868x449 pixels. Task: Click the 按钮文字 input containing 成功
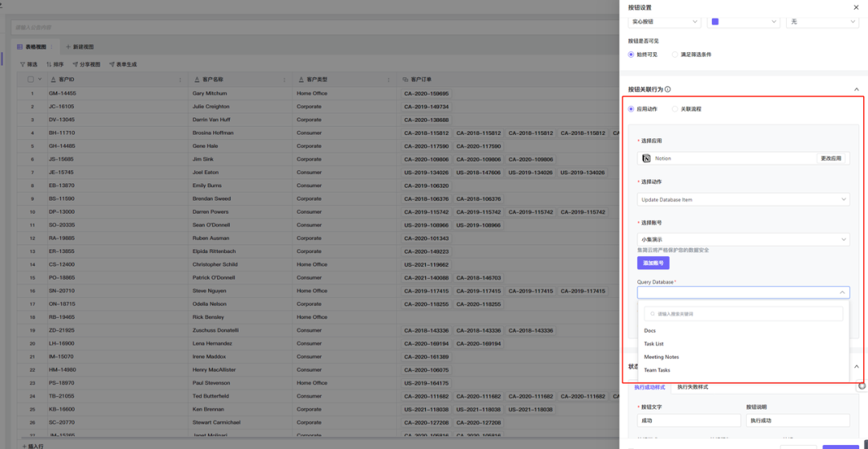click(689, 420)
